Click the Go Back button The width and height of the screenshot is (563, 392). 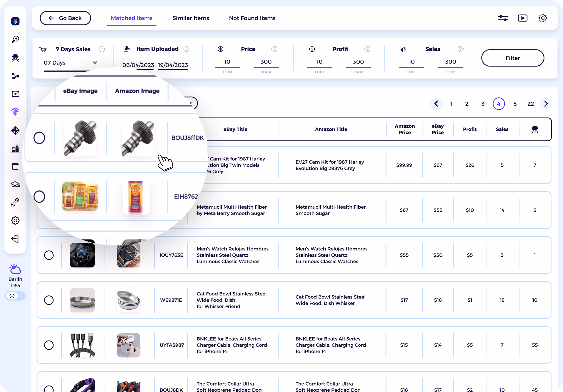[x=65, y=18]
